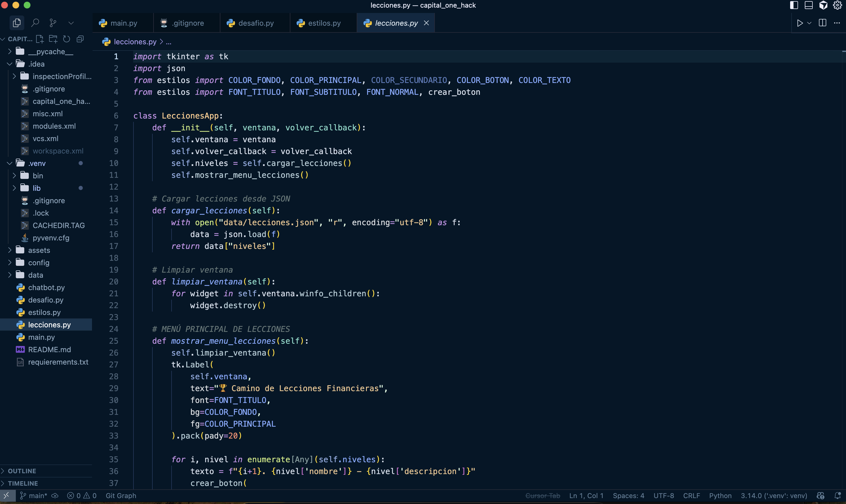
Task: Refresh the explorer file tree
Action: (67, 39)
